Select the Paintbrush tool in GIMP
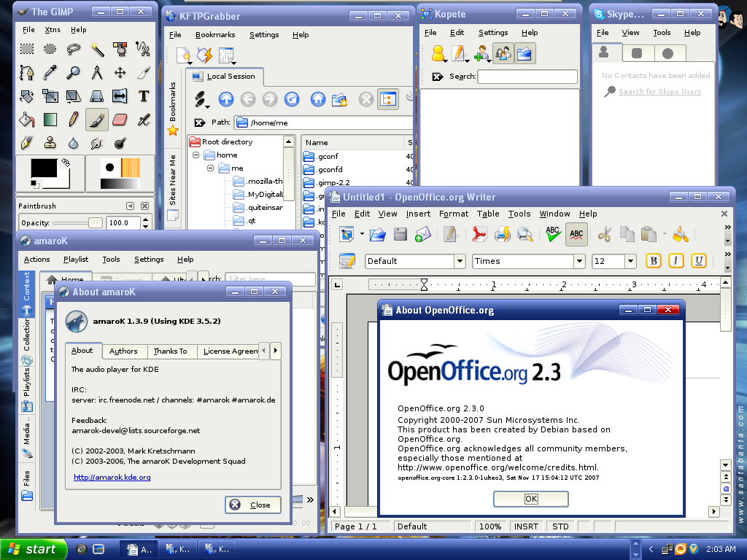747x560 pixels. 97,119
